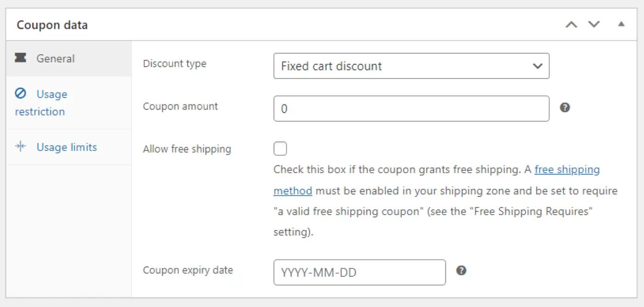644x307 pixels.
Task: Focus the Coupon expiry date field
Action: 359,272
